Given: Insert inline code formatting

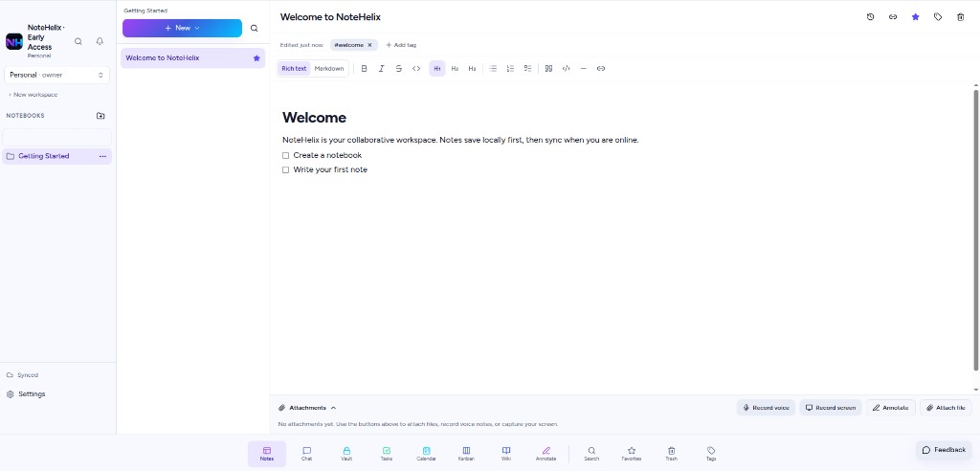Looking at the screenshot, I should click(416, 69).
